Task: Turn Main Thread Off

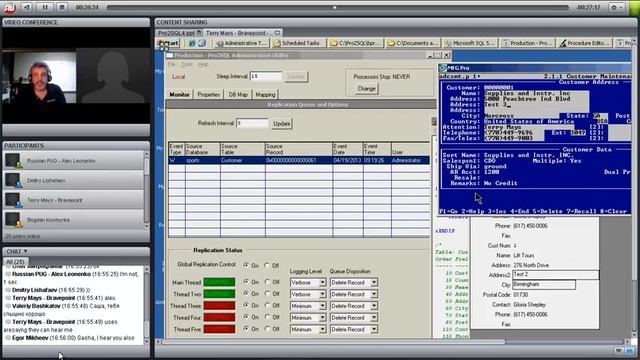Action: (x=267, y=282)
